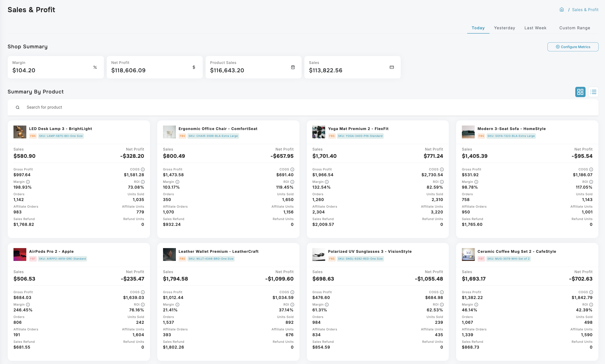Switch to grid view layout
605x364 pixels.
point(580,92)
